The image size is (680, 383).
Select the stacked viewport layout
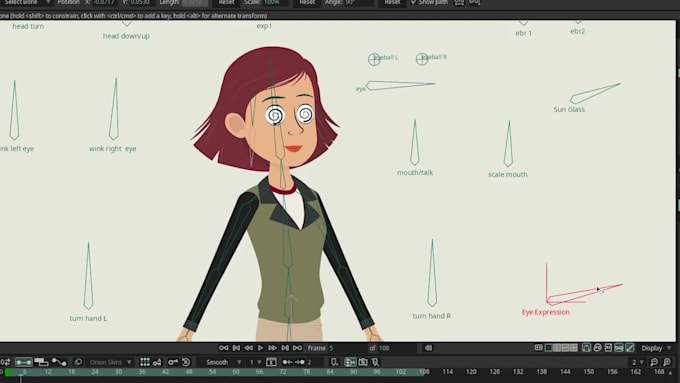(x=565, y=348)
